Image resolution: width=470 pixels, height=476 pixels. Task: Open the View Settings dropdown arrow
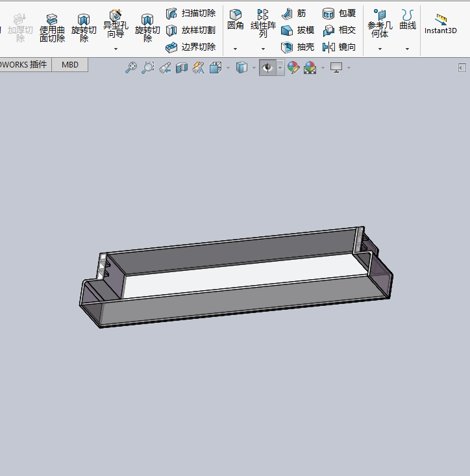coord(349,68)
